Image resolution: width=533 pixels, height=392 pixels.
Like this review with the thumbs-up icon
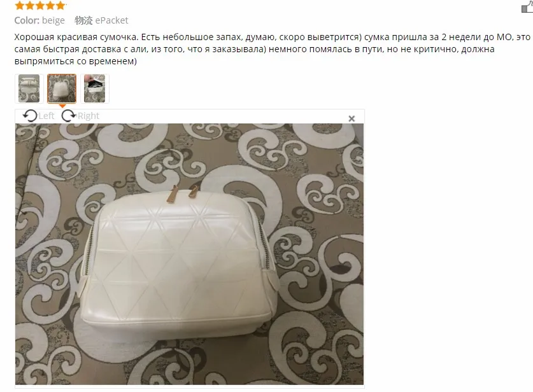pyautogui.click(x=527, y=7)
